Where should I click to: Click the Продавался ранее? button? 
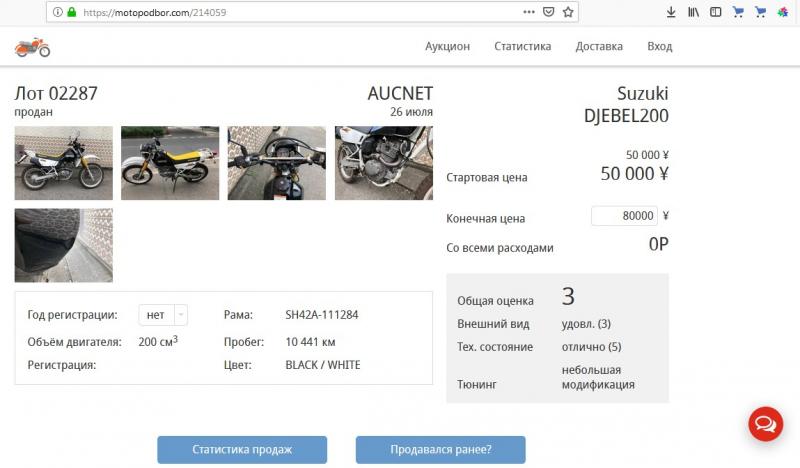point(441,450)
